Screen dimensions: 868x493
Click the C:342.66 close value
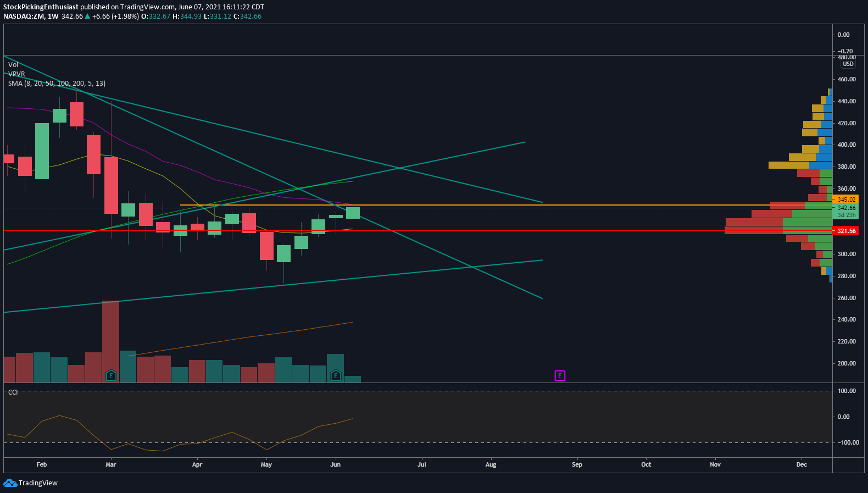pyautogui.click(x=248, y=16)
